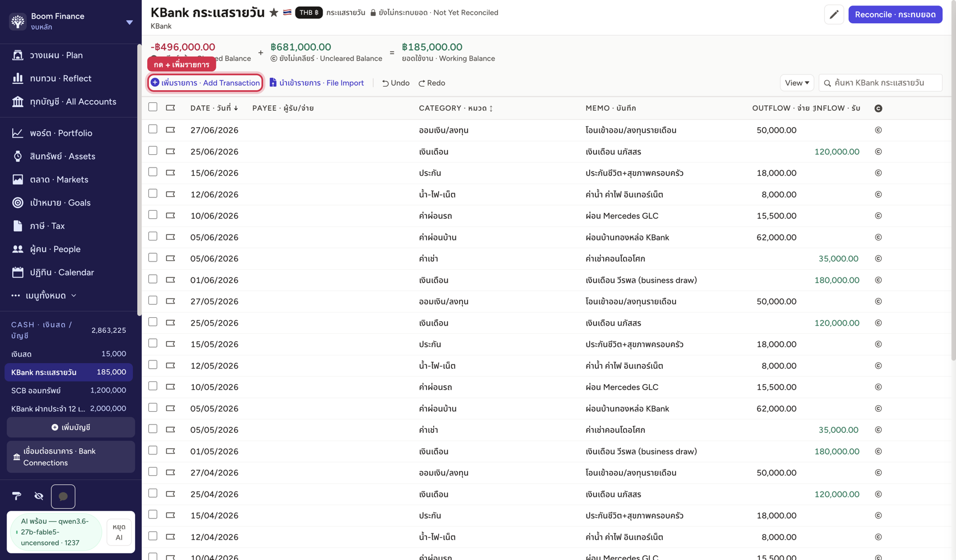
Task: Click นำเข้ารายการ · File Import
Action: [317, 83]
